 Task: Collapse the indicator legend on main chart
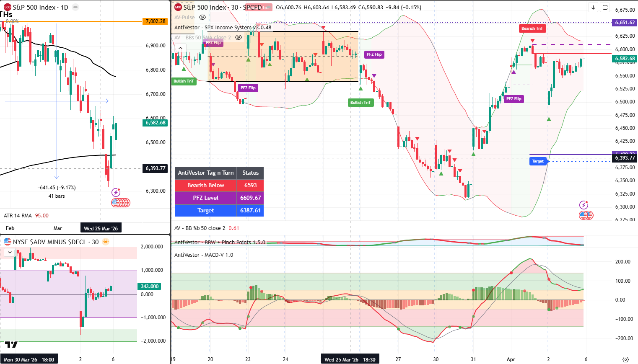tap(180, 48)
